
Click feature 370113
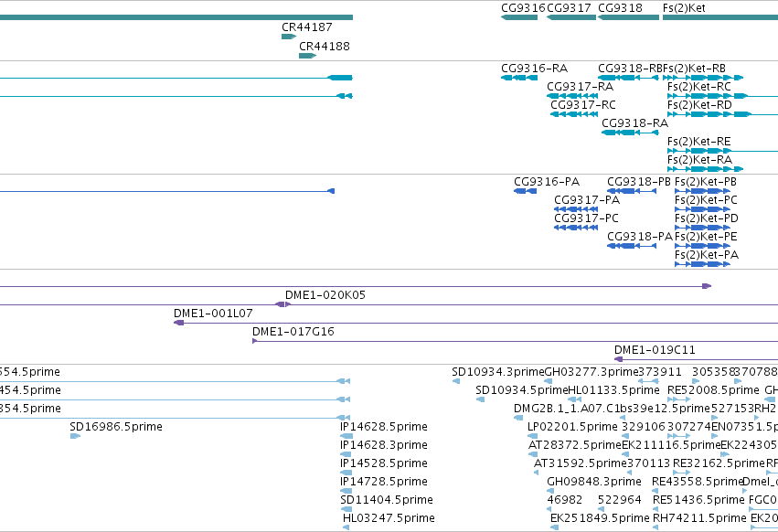(630, 473)
